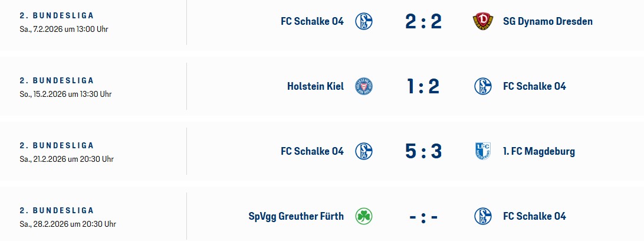Viewport: 644px width, 241px height.
Task: Click the SG Dynamo Dresden crest
Action: click(x=482, y=21)
